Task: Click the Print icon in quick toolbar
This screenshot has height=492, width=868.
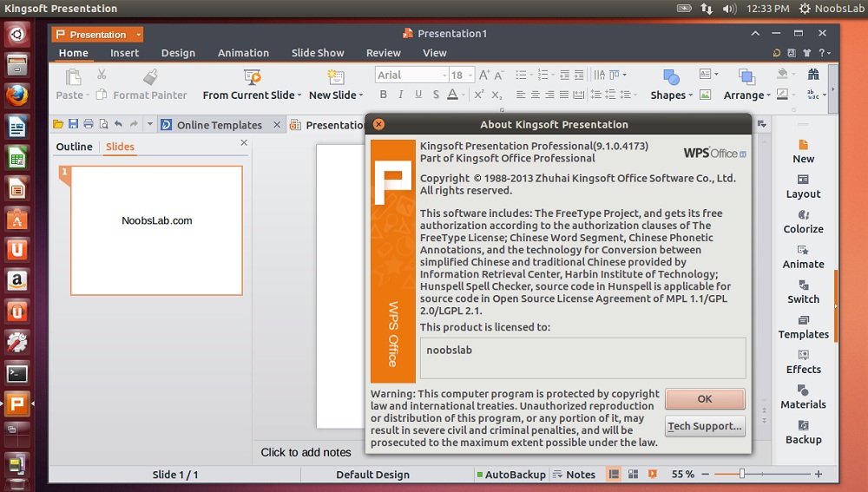Action: click(x=89, y=124)
